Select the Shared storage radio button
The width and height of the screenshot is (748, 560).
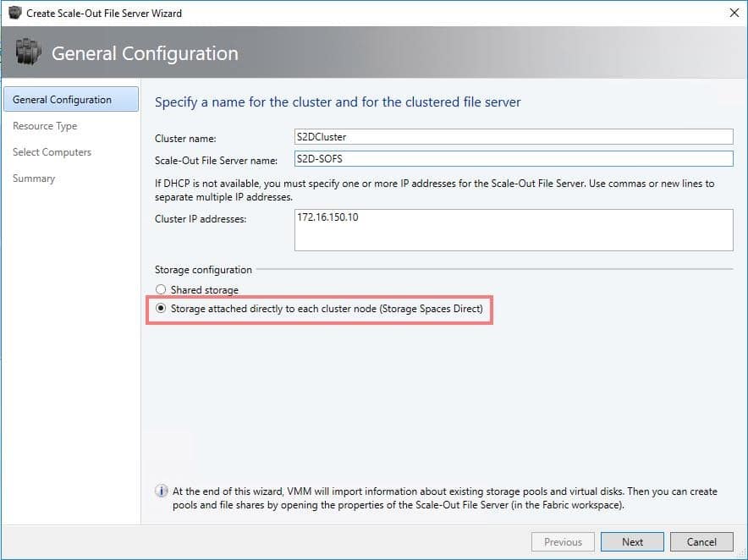tap(161, 289)
